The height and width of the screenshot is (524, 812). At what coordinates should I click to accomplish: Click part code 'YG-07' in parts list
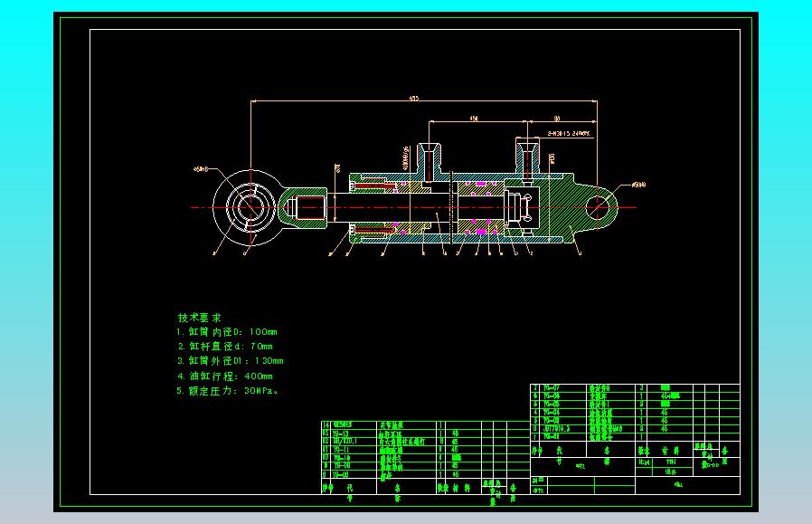coord(552,387)
